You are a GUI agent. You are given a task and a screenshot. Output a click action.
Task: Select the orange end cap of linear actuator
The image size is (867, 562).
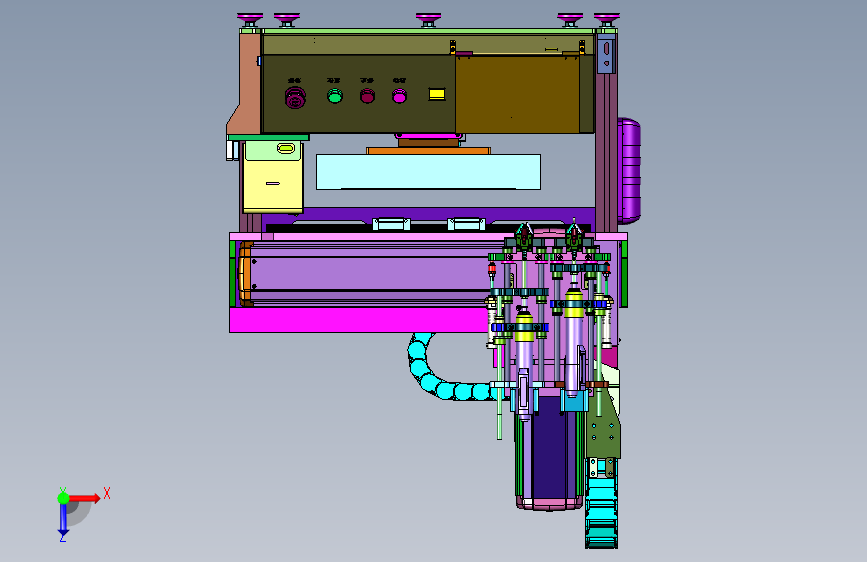click(245, 274)
